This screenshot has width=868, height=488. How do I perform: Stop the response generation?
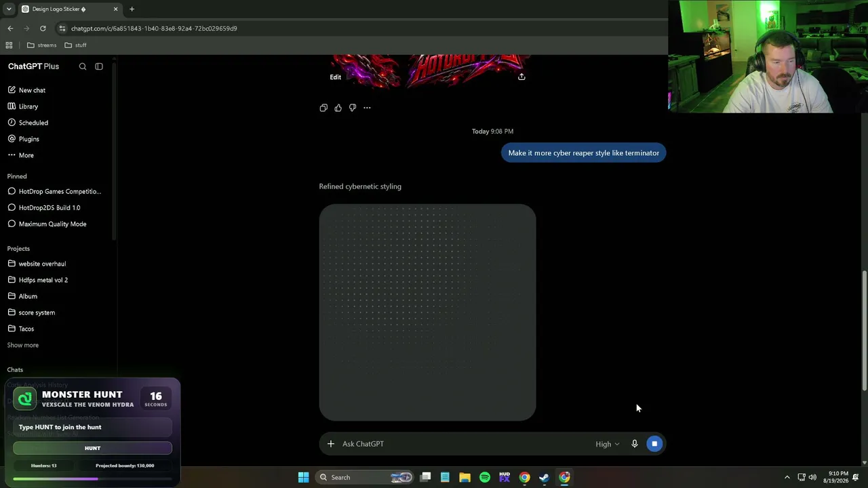(654, 444)
